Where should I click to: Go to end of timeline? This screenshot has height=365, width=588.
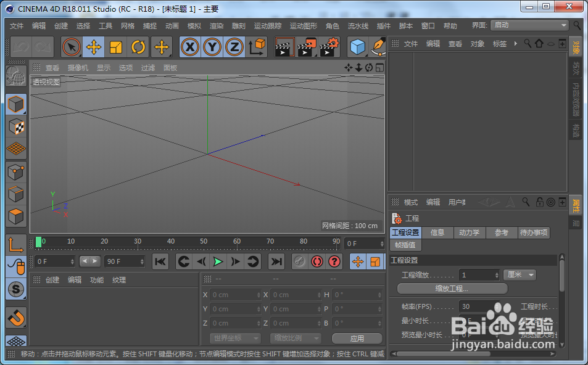[x=276, y=261]
